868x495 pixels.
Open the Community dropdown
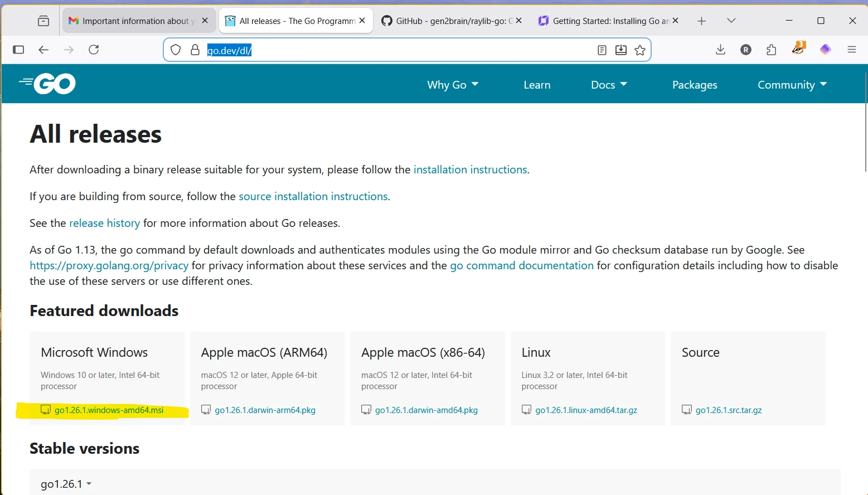coord(791,84)
